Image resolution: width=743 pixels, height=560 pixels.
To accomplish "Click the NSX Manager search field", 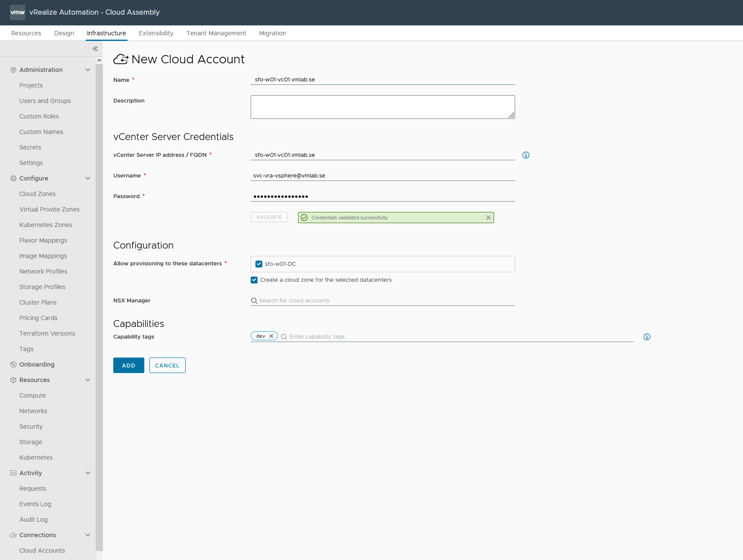I will [383, 301].
